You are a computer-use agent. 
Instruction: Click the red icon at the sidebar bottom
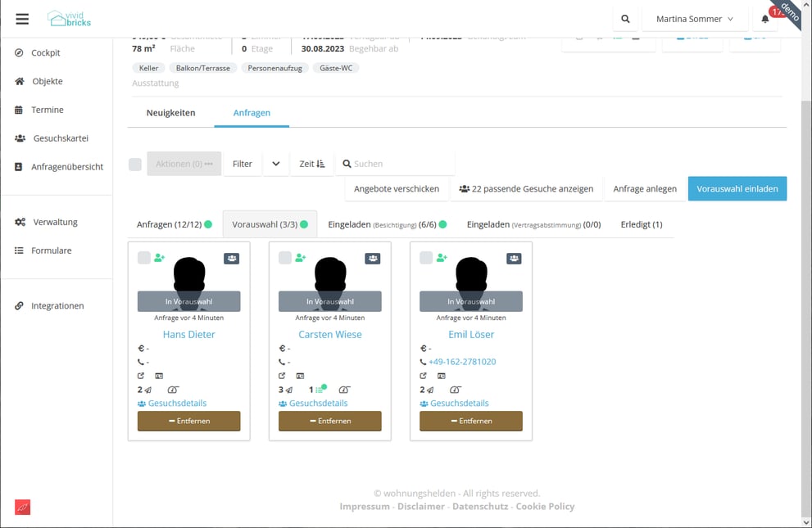click(22, 508)
